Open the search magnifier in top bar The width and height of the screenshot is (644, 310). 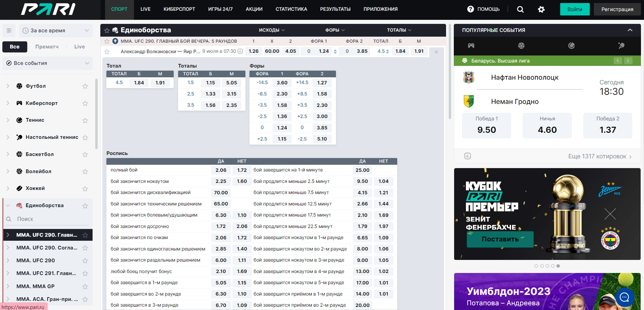(520, 9)
